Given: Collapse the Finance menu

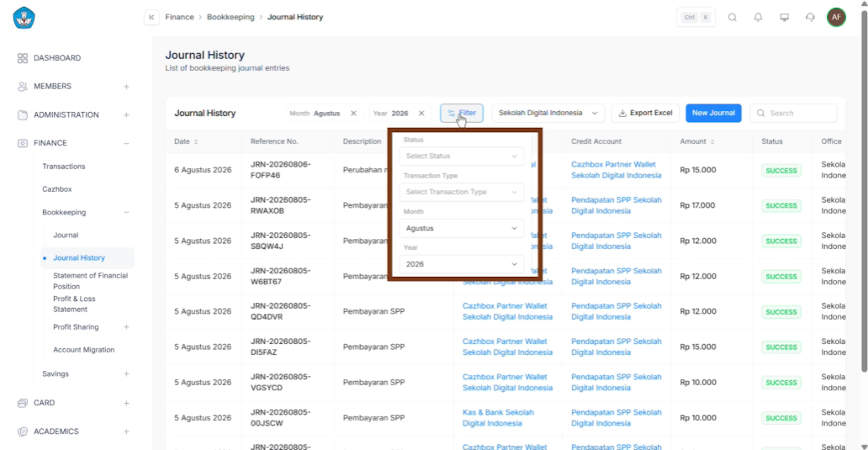Looking at the screenshot, I should pos(126,144).
